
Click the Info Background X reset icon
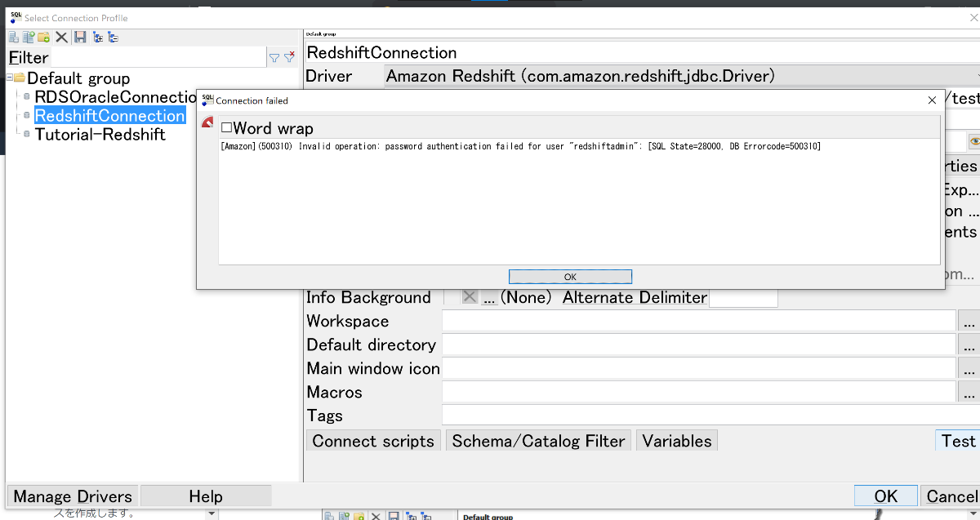[470, 298]
